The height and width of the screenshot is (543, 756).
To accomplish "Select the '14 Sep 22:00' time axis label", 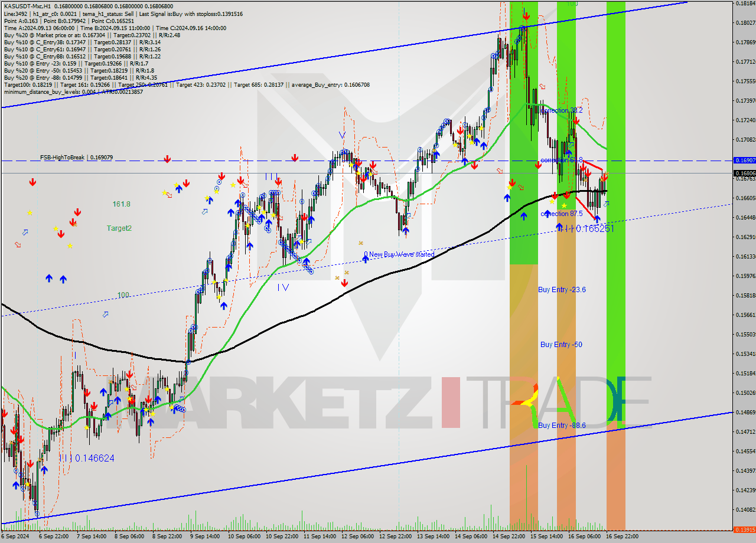I will click(510, 537).
